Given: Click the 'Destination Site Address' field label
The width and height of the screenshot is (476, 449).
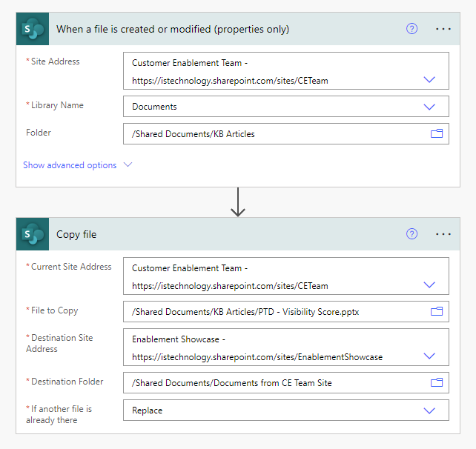Looking at the screenshot, I should point(59,343).
